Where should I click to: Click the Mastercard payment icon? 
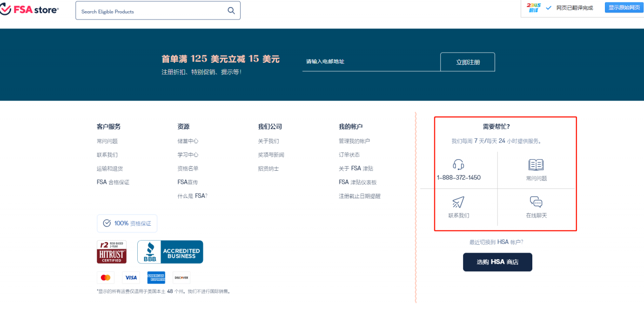[x=106, y=277]
